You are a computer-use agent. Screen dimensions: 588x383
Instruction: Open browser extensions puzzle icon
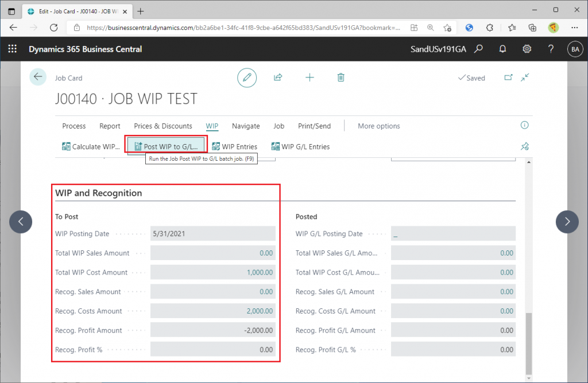coord(489,28)
